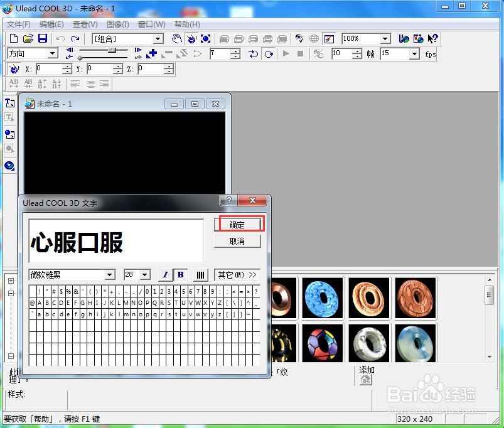Click the character spacing bars button

(201, 275)
